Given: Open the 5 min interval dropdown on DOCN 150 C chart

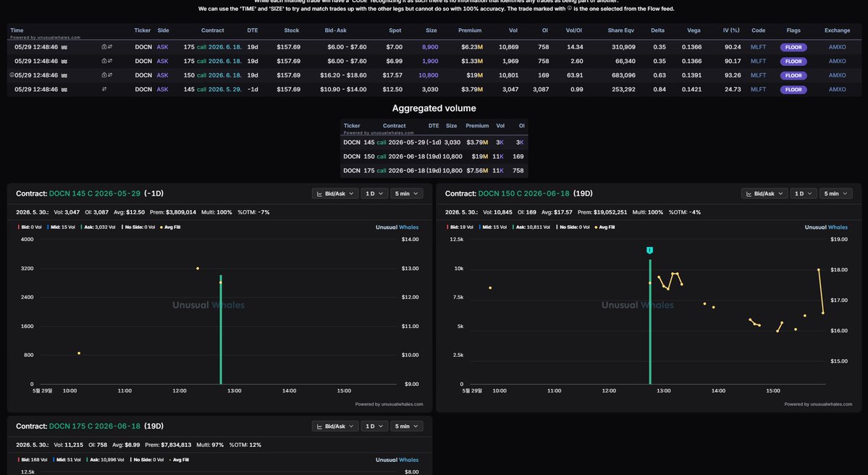Looking at the screenshot, I should 836,194.
